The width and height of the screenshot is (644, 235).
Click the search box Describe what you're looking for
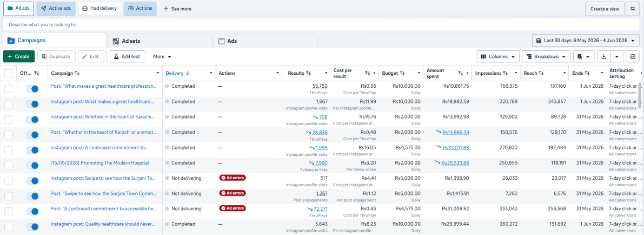(321, 24)
